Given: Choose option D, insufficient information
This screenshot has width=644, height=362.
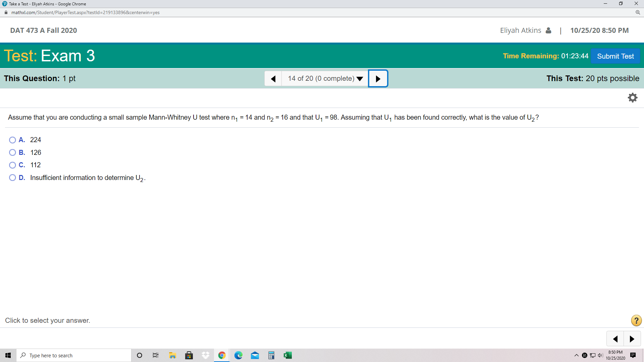Looking at the screenshot, I should point(12,178).
